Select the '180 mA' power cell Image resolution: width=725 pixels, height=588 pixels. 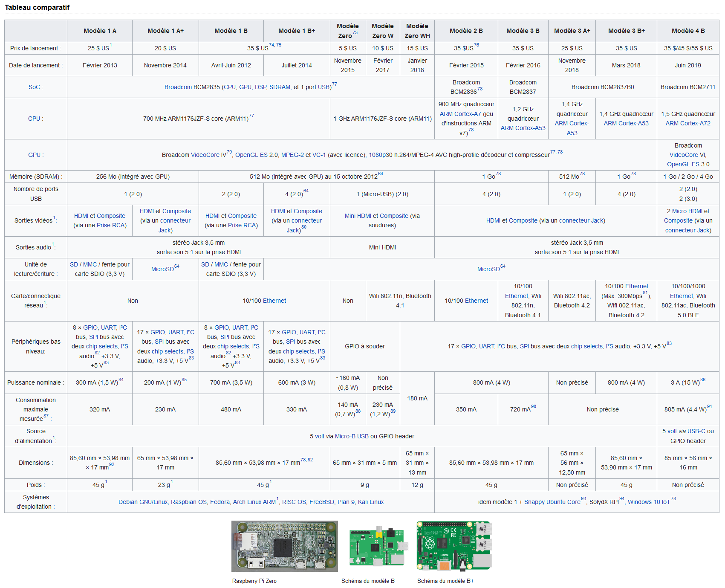pos(417,398)
